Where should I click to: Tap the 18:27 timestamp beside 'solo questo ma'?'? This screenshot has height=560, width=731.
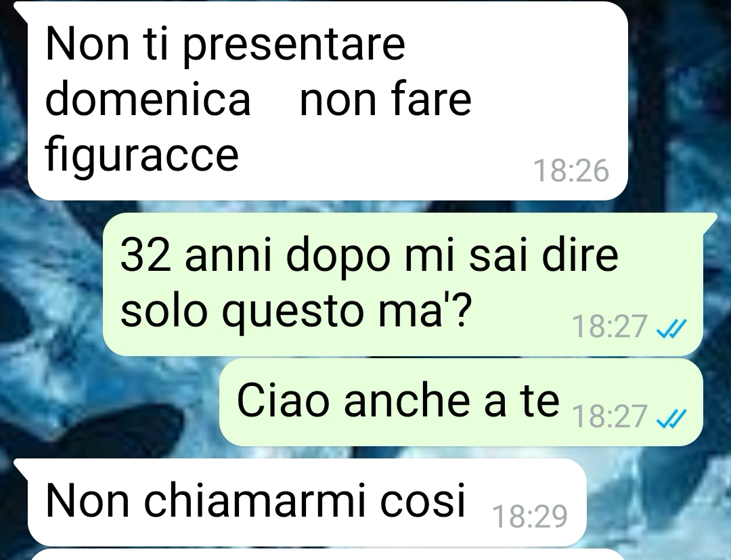coord(610,327)
